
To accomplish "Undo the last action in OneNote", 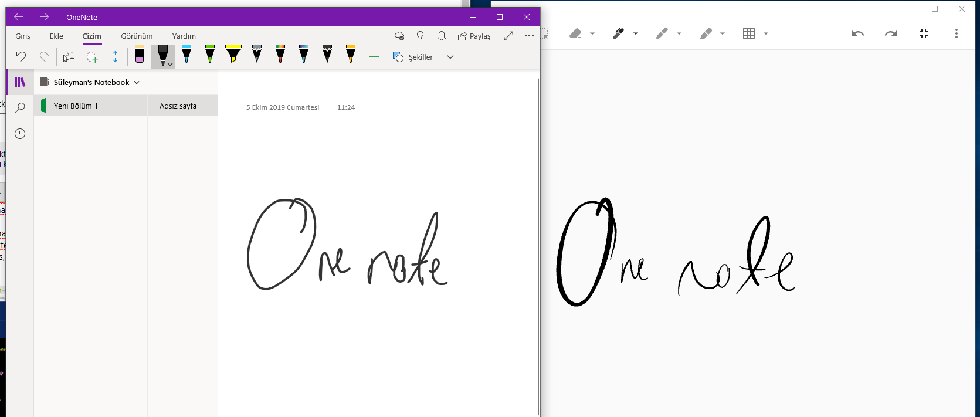I will pos(21,56).
